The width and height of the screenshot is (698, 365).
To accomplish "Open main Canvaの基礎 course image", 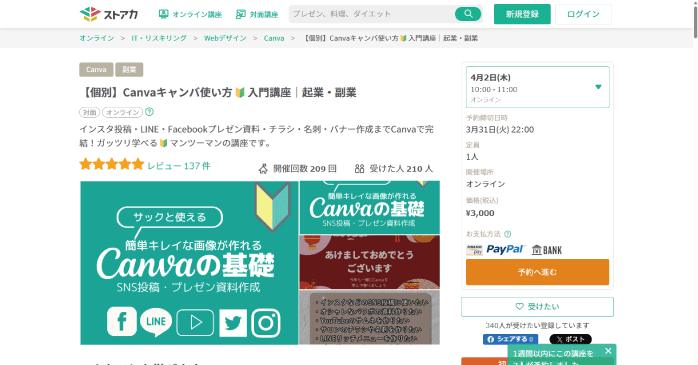I will coord(189,263).
